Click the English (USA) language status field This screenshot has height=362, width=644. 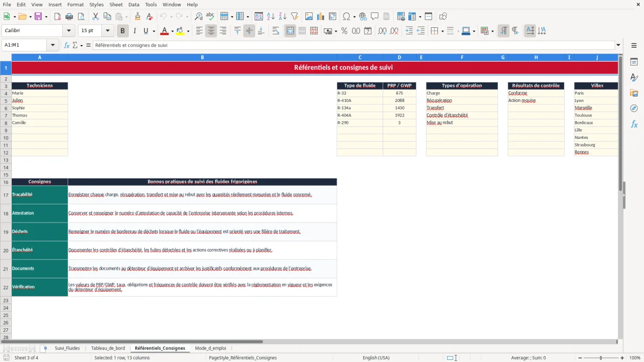pyautogui.click(x=376, y=358)
